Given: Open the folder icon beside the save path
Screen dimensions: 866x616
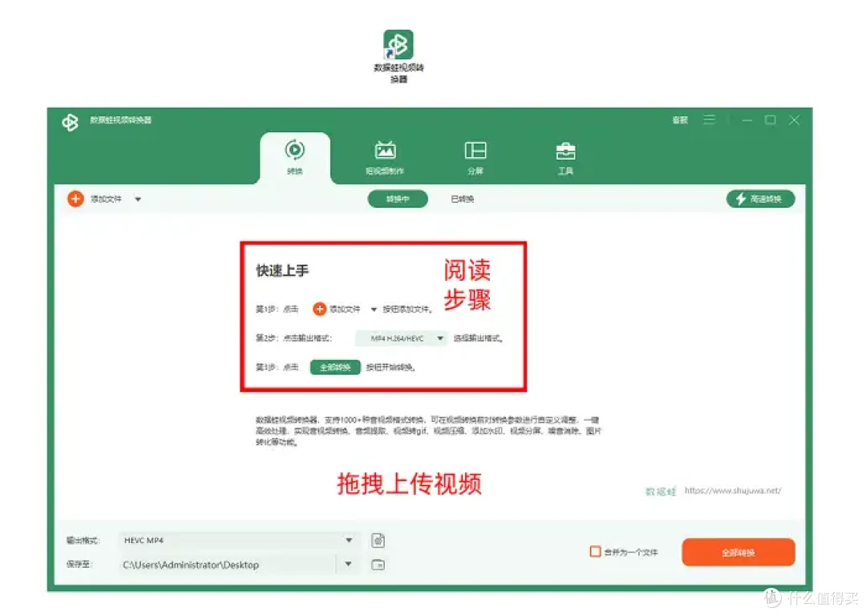Looking at the screenshot, I should click(x=378, y=565).
